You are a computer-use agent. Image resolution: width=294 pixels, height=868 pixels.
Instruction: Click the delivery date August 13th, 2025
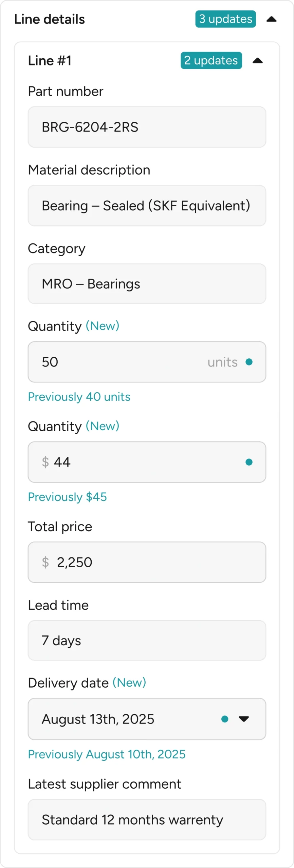98,719
